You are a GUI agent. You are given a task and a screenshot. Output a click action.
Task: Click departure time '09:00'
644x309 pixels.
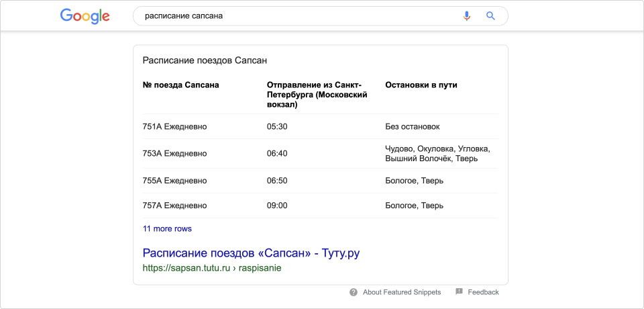pyautogui.click(x=277, y=206)
